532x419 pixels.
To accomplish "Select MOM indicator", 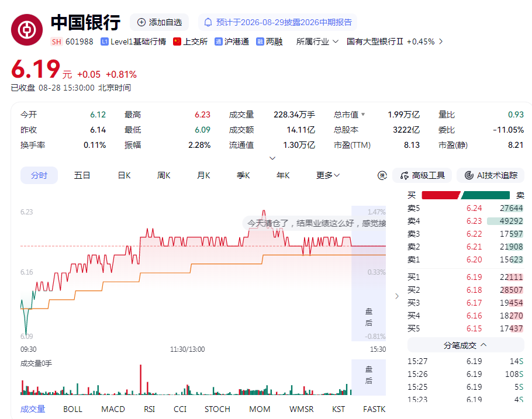I will click(260, 409).
